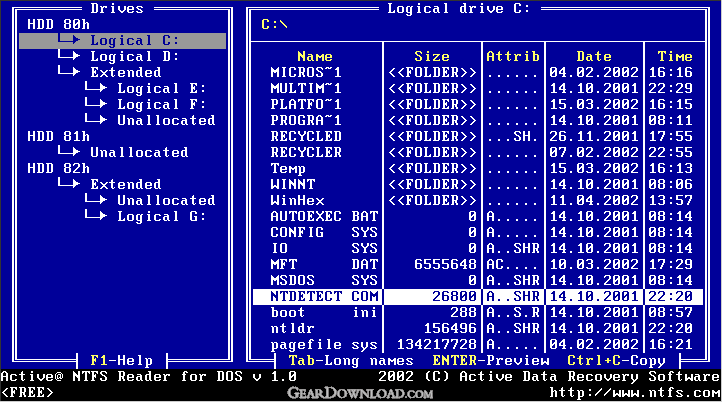Click the Ctrl+C-Copy hint
This screenshot has height=402, width=722.
tap(617, 361)
